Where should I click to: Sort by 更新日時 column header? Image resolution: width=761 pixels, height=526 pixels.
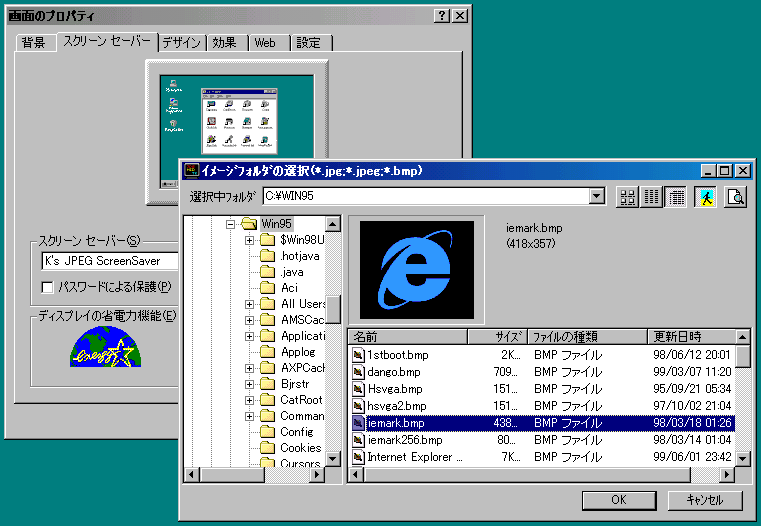(x=692, y=336)
